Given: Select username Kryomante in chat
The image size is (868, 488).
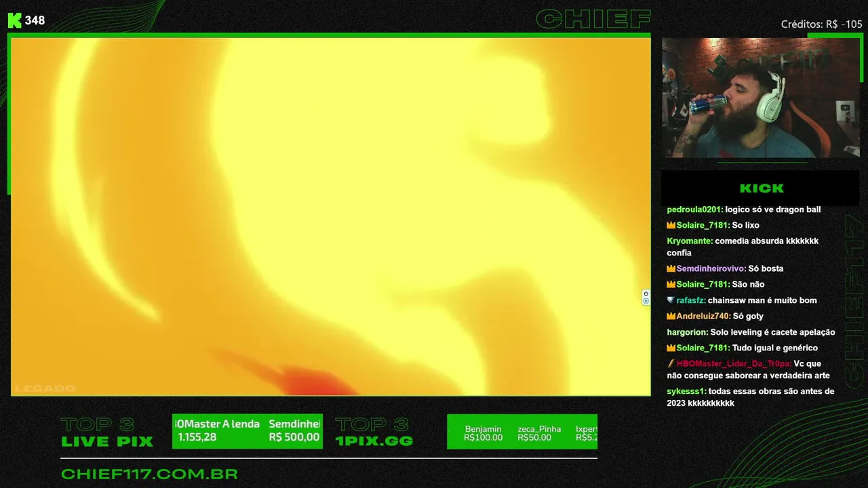Looking at the screenshot, I should click(689, 241).
